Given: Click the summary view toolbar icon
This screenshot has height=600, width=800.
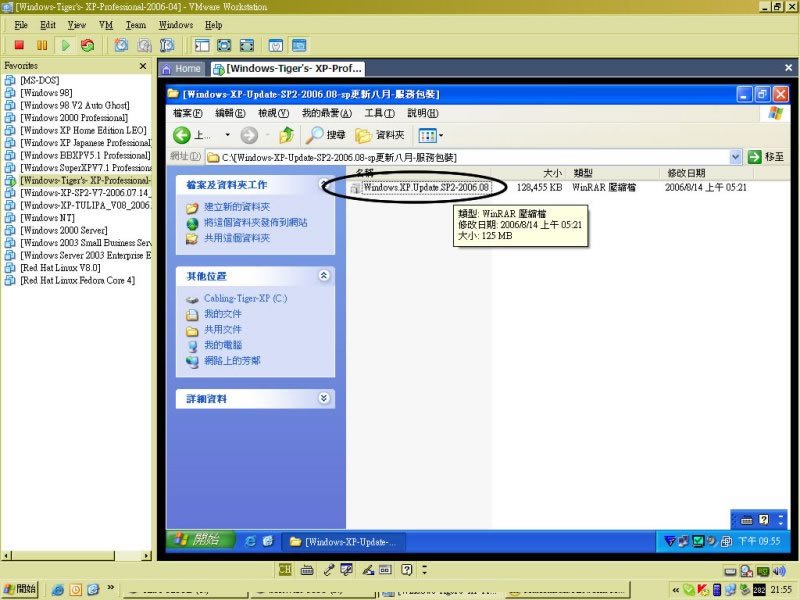Looking at the screenshot, I should (276, 45).
